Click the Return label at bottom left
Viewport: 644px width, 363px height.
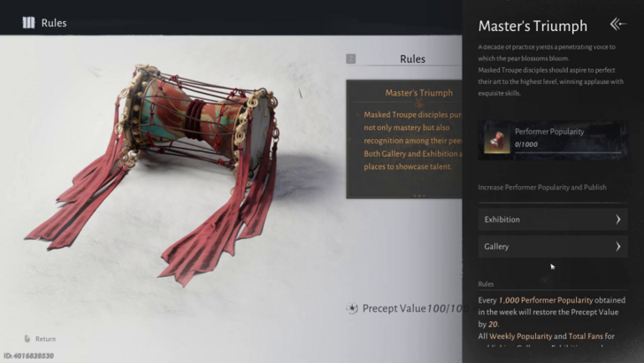45,339
